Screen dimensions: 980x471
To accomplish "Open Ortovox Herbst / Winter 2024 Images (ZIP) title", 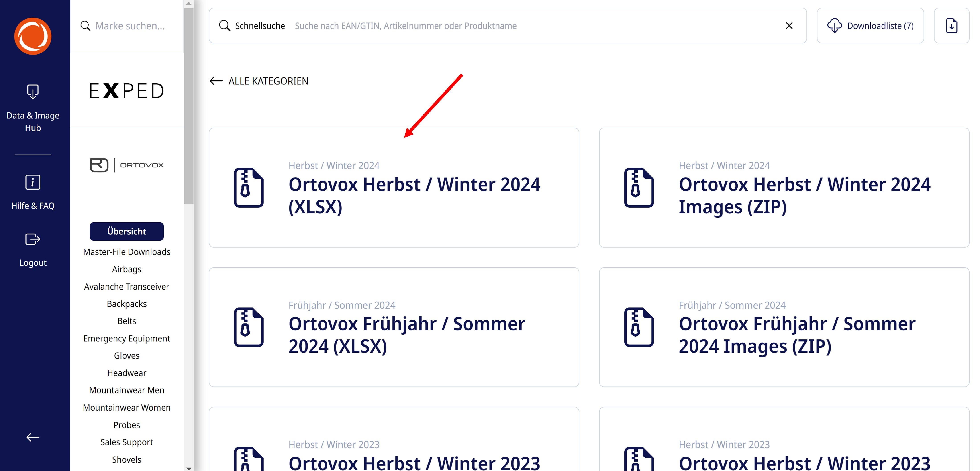I will (x=805, y=196).
